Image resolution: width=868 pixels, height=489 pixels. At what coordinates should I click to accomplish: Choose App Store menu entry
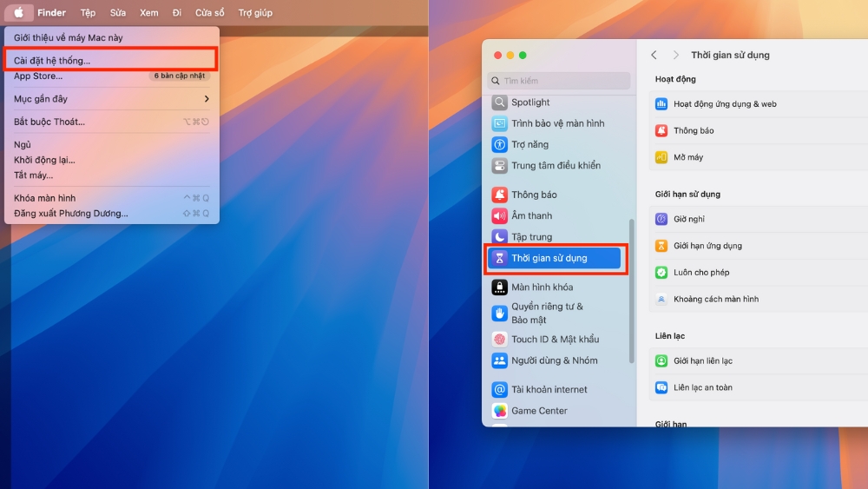pyautogui.click(x=38, y=76)
